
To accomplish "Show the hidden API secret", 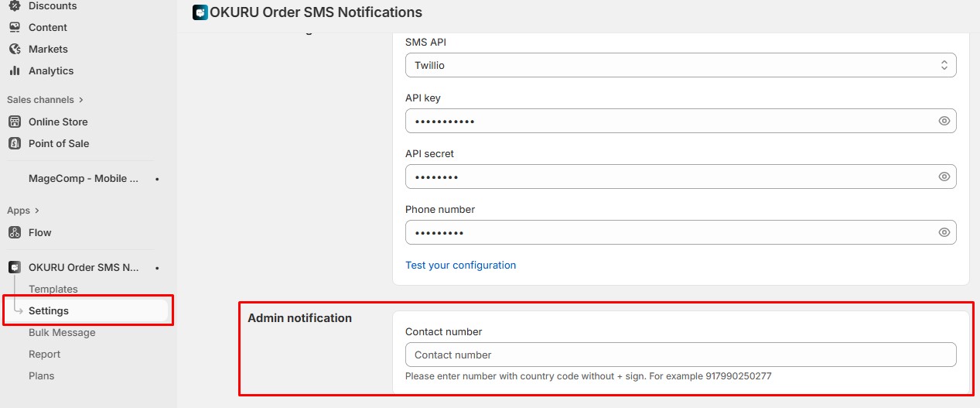I will [944, 177].
